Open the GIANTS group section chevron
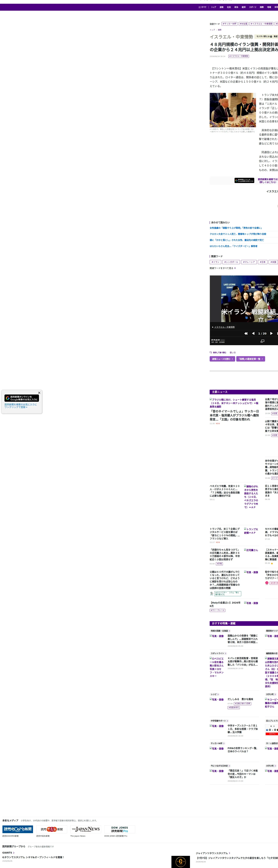The width and height of the screenshot is (278, 868). [x=14, y=853]
